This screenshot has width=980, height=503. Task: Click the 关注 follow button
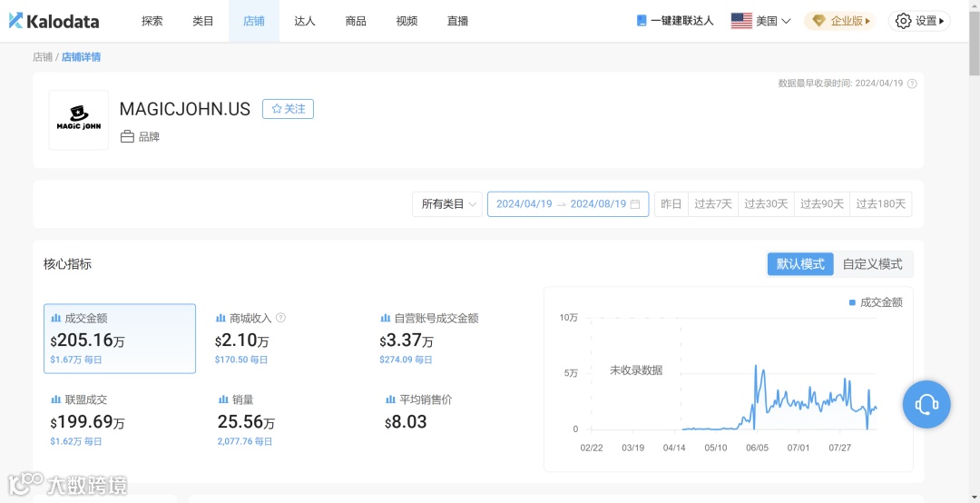[x=288, y=109]
